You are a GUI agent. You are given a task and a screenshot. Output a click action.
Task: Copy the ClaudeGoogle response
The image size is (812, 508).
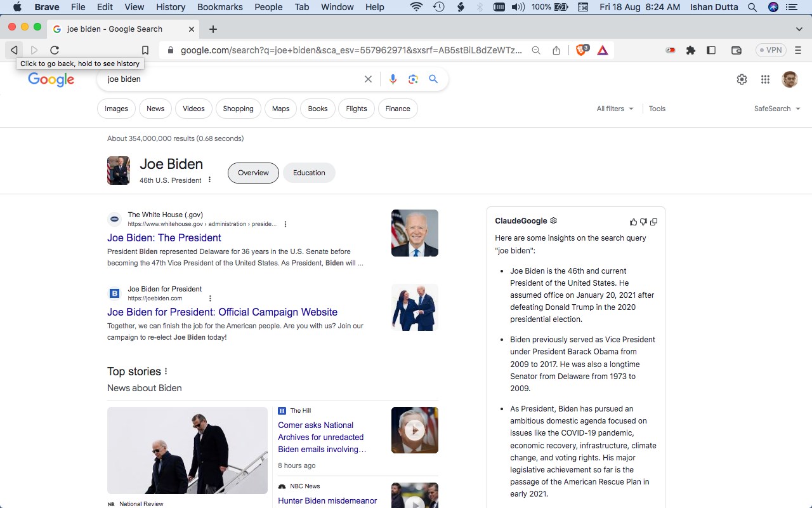click(x=654, y=222)
